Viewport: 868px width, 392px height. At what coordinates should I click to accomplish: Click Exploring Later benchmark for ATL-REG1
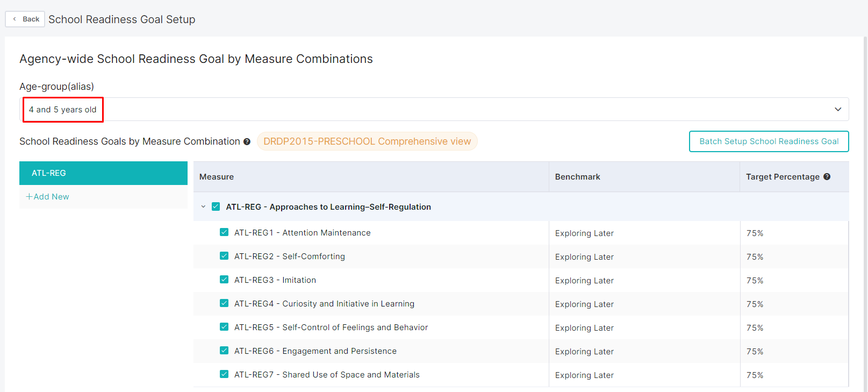(x=584, y=233)
